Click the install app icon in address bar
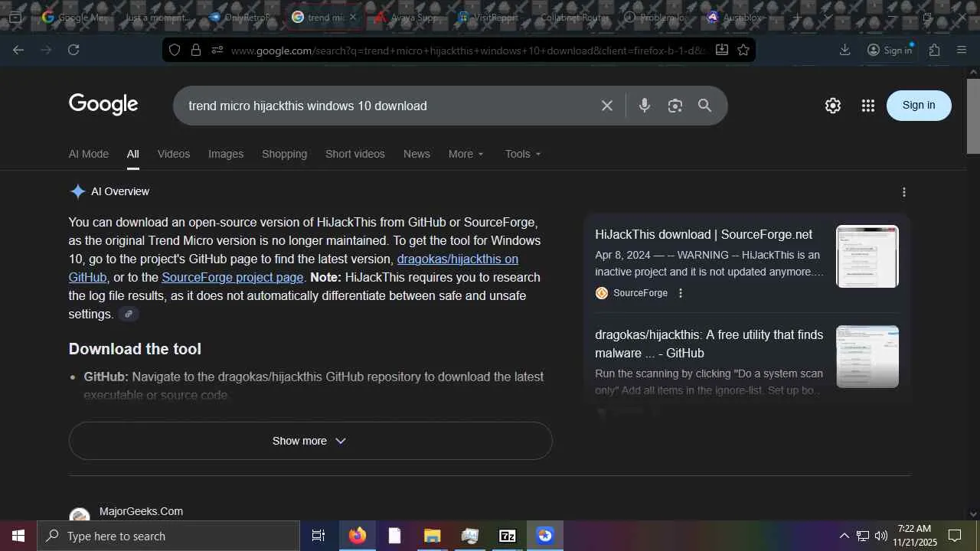 [x=721, y=50]
